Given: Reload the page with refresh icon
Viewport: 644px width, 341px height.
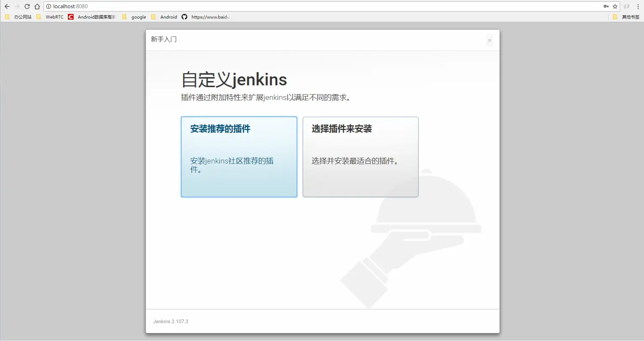Looking at the screenshot, I should tap(27, 6).
